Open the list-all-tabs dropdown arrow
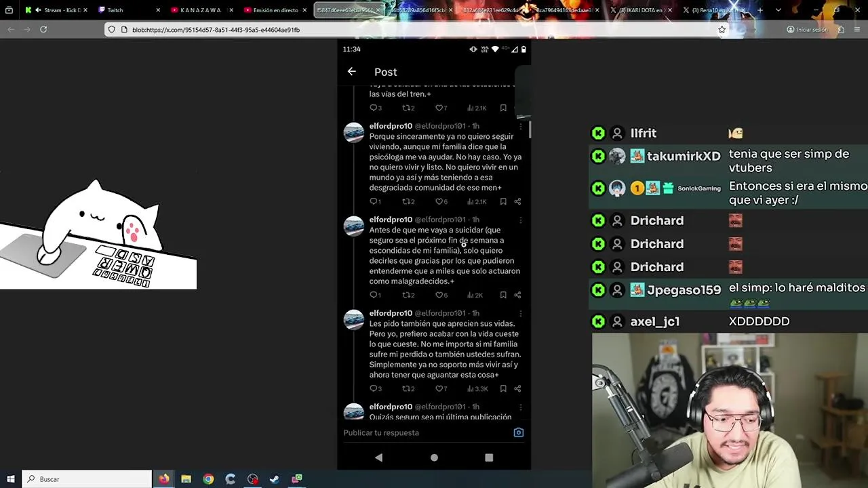Viewport: 868px width, 488px height. [778, 10]
